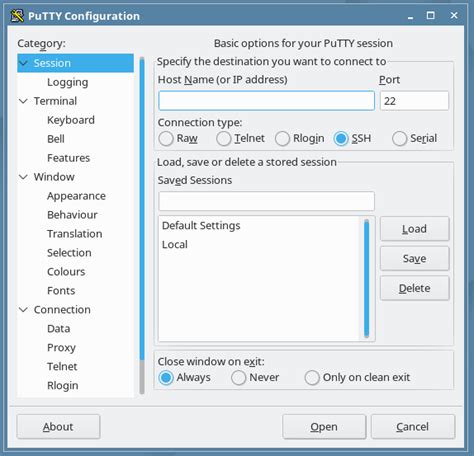
Task: Click the Cancel button
Action: tap(413, 427)
